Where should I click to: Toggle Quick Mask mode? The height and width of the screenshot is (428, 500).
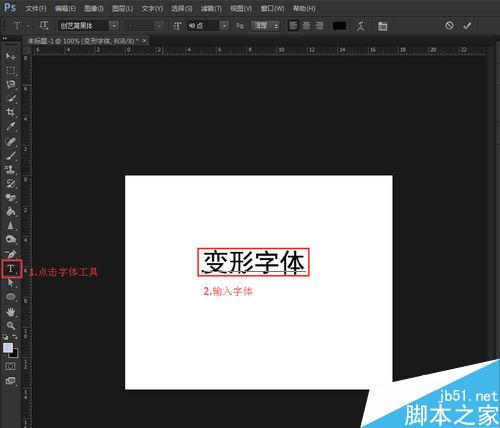point(10,366)
